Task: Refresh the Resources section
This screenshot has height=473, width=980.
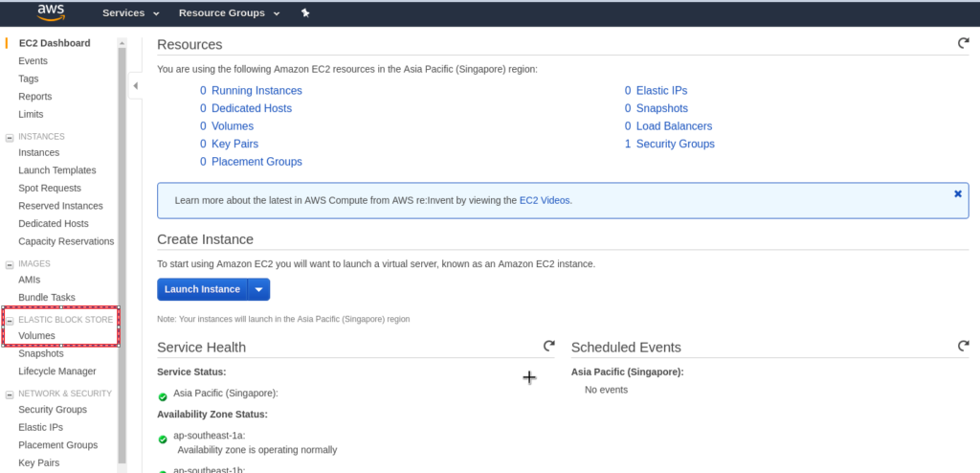Action: (963, 43)
